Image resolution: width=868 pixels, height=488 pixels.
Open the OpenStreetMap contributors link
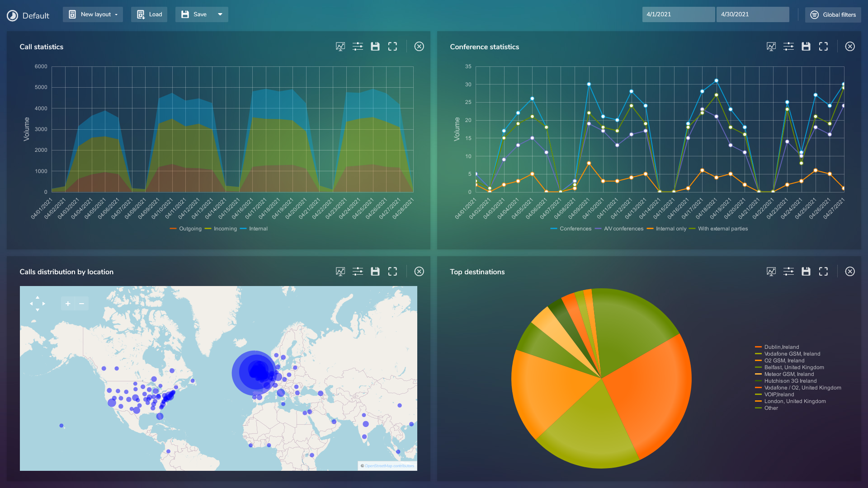click(389, 466)
